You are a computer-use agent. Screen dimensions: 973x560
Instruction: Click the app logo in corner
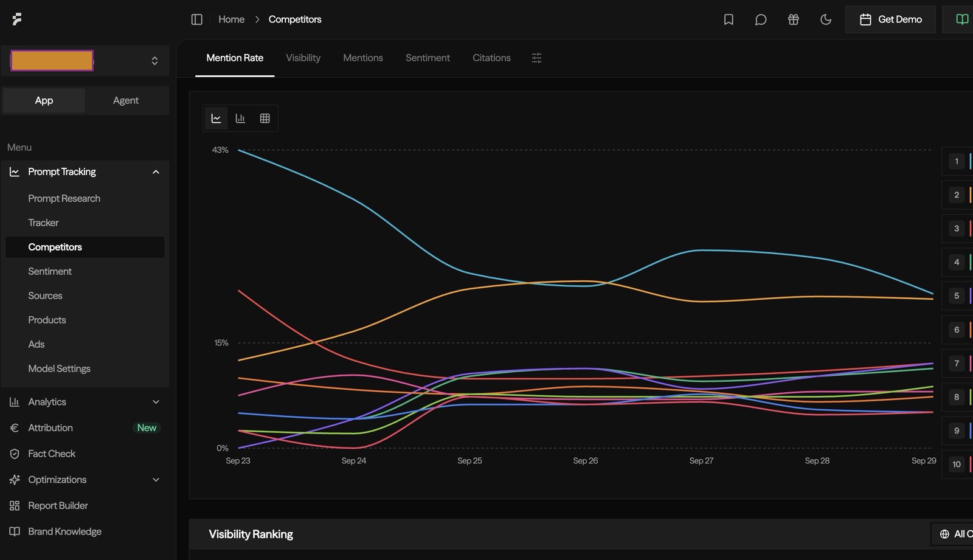coord(17,19)
